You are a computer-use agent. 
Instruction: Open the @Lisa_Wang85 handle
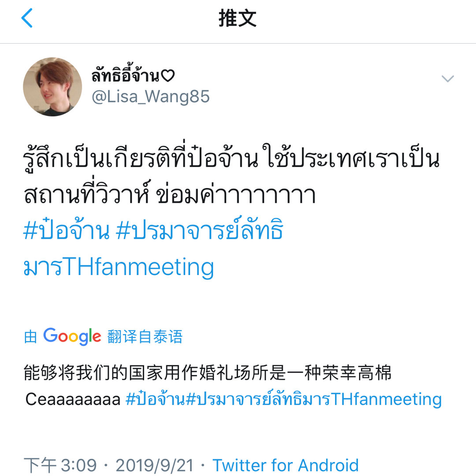(x=151, y=97)
